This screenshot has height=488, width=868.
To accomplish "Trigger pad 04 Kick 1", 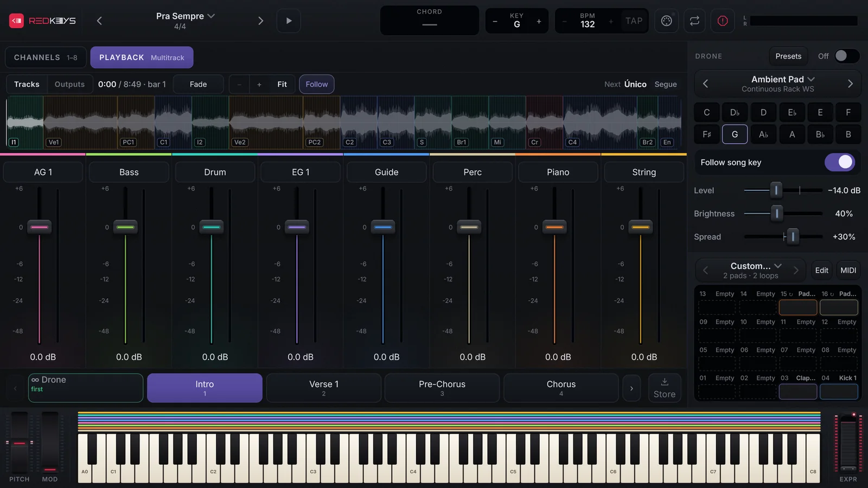I will tap(839, 391).
